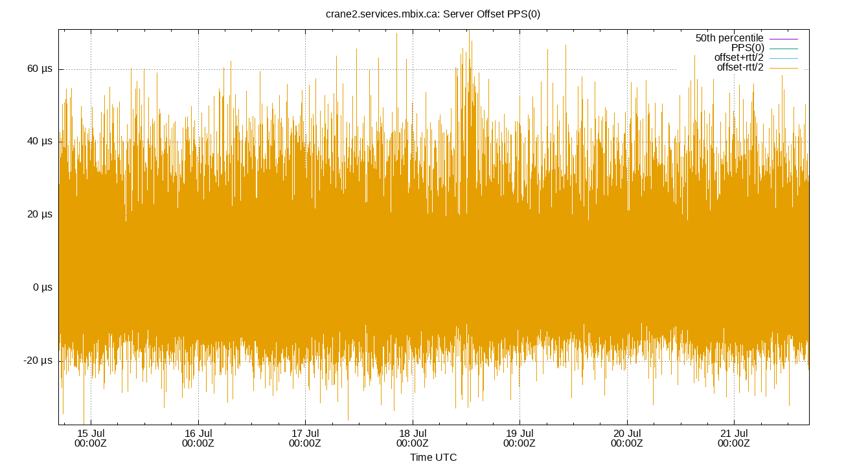Click the 'PPS(0)' legend label
868x466 pixels.
pos(748,48)
